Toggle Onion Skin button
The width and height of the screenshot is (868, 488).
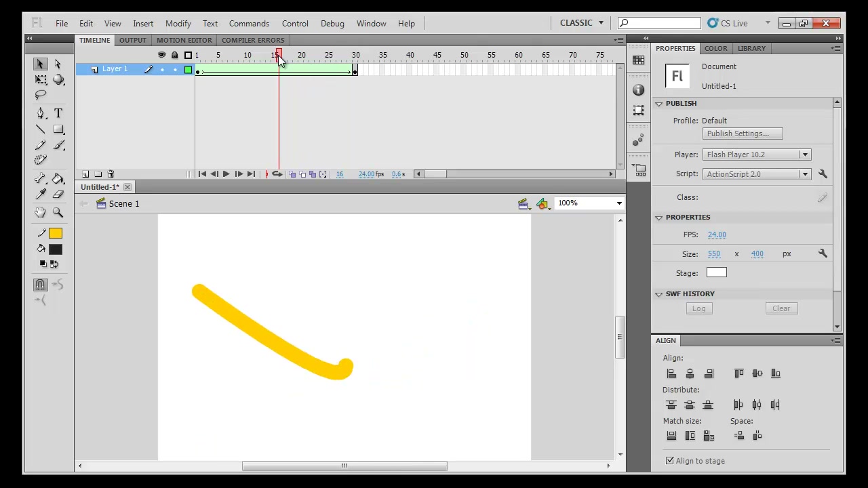(292, 174)
